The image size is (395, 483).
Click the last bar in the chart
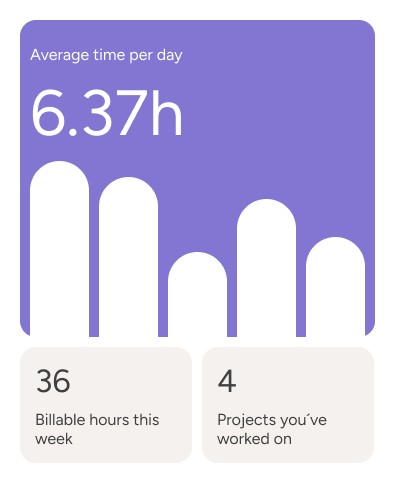[335, 287]
